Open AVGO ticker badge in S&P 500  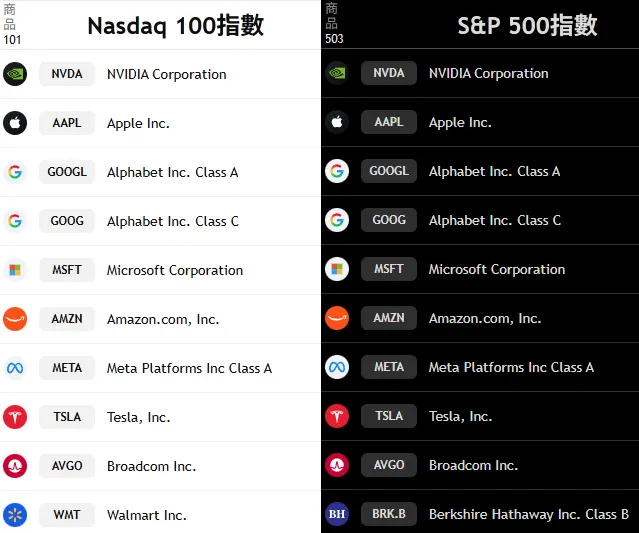[389, 465]
